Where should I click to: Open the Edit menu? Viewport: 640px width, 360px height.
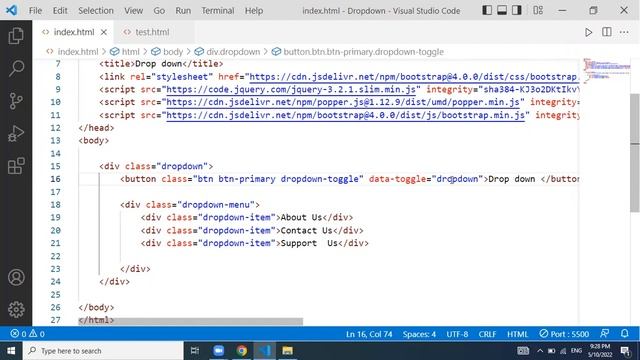(x=60, y=11)
